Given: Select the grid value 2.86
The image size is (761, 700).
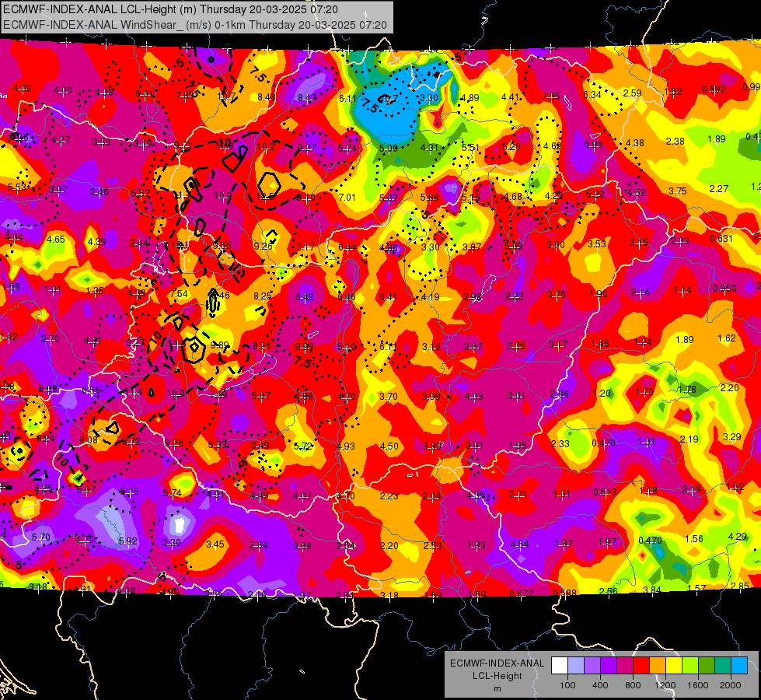Looking at the screenshot, I should [559, 394].
